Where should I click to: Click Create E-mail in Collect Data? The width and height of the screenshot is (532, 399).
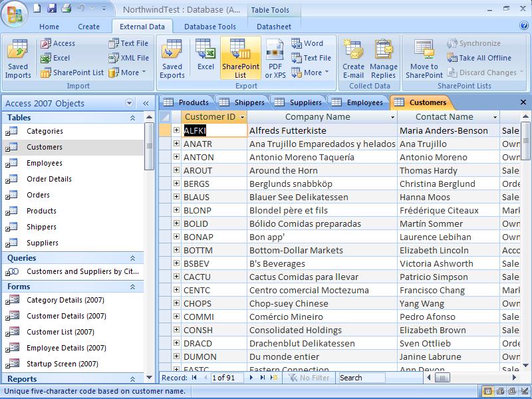click(x=353, y=59)
